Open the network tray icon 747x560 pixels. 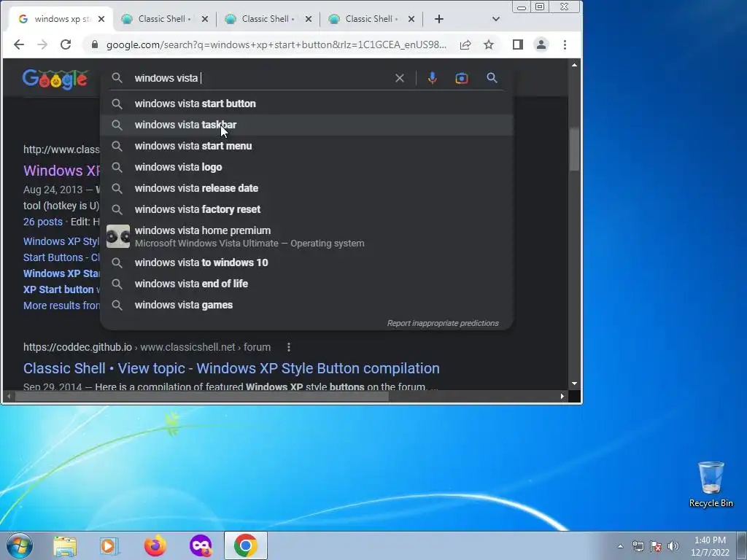click(638, 546)
